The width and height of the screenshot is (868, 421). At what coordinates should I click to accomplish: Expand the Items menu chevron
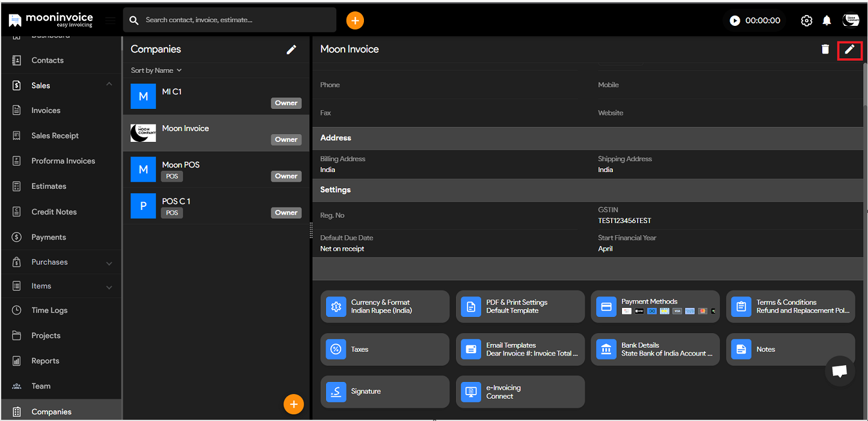(109, 287)
